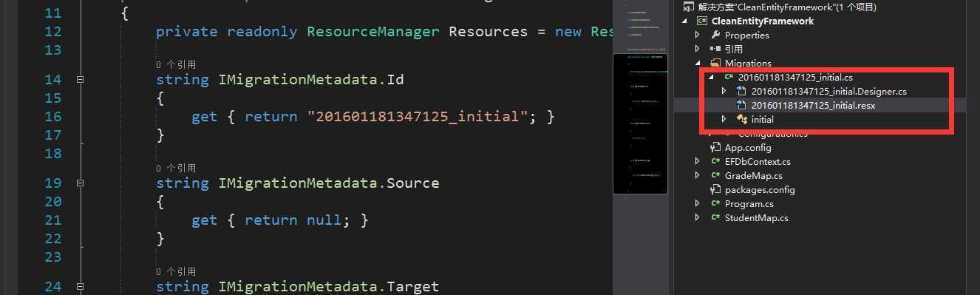Open StudentMap.cs file
This screenshot has height=295, width=980.
756,217
